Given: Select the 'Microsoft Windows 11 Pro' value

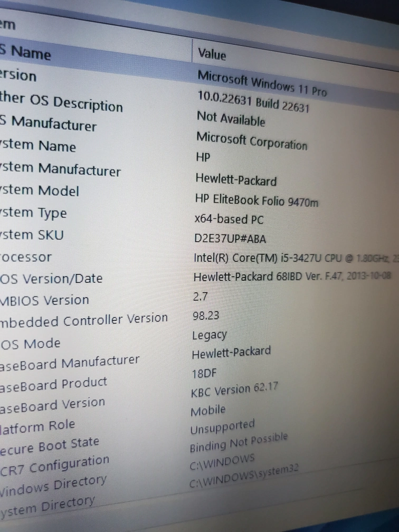Looking at the screenshot, I should (262, 83).
